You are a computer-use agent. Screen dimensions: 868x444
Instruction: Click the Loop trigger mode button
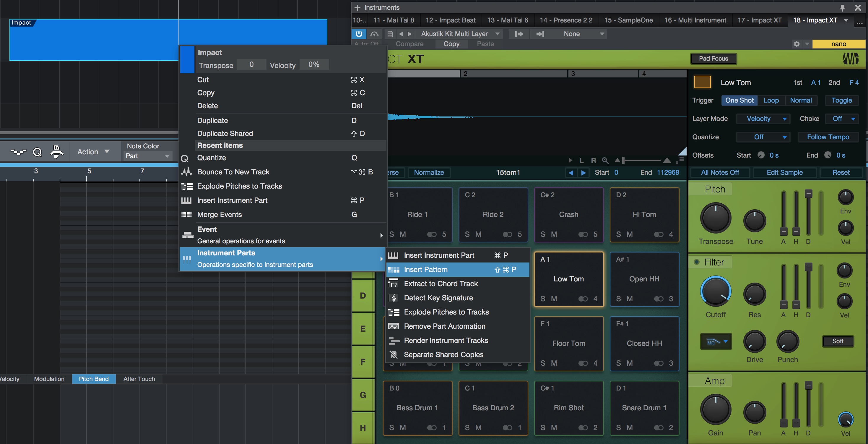pos(771,100)
